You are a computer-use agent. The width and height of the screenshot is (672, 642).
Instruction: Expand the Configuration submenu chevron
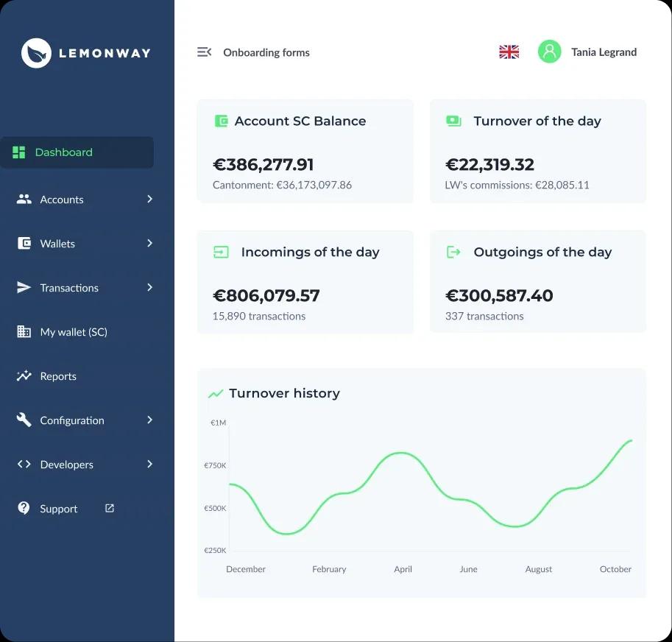tap(149, 420)
